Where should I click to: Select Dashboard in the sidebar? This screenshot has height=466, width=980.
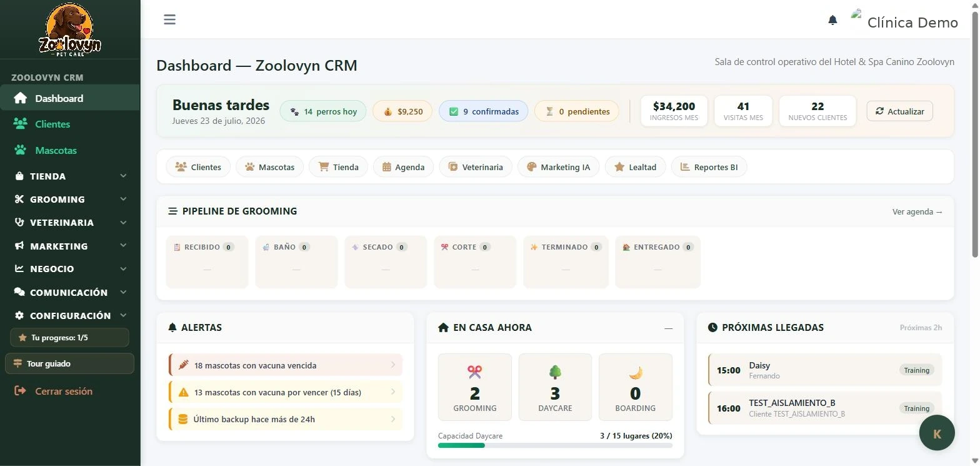pos(69,98)
